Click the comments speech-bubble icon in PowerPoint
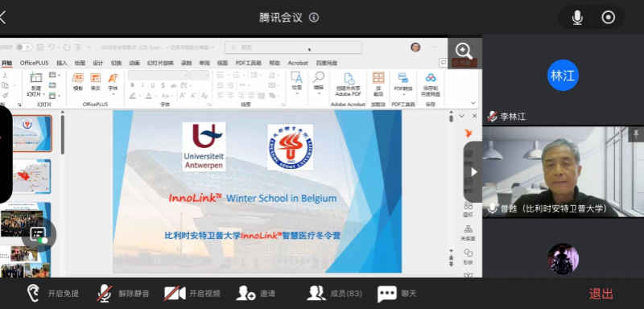This screenshot has width=644, height=309. [444, 63]
